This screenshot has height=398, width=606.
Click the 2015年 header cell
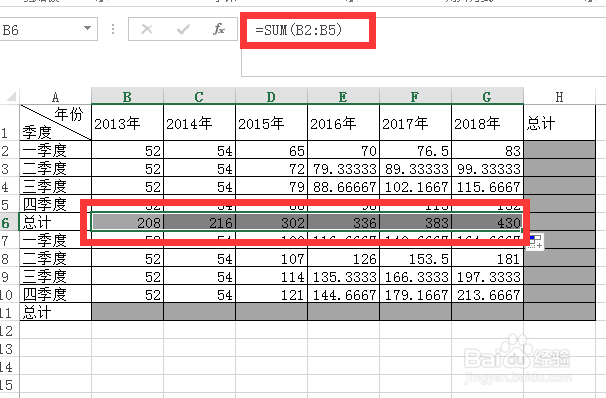point(271,122)
